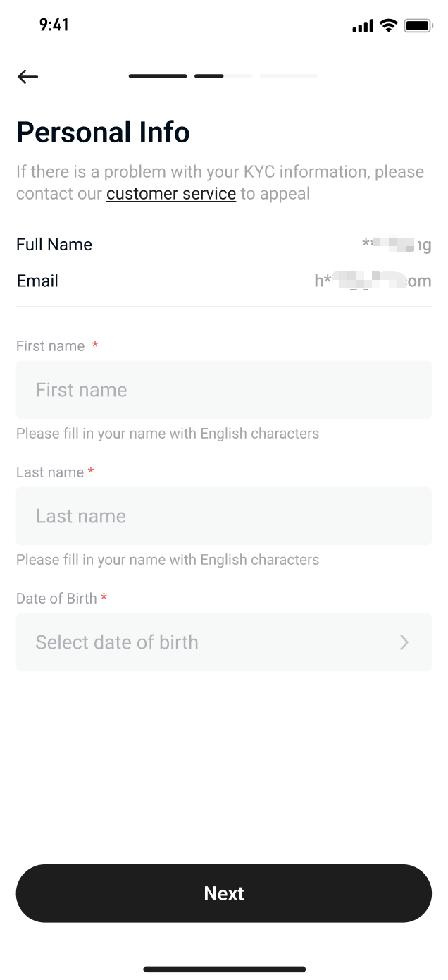
Task: Tap the First name field label
Action: click(51, 346)
